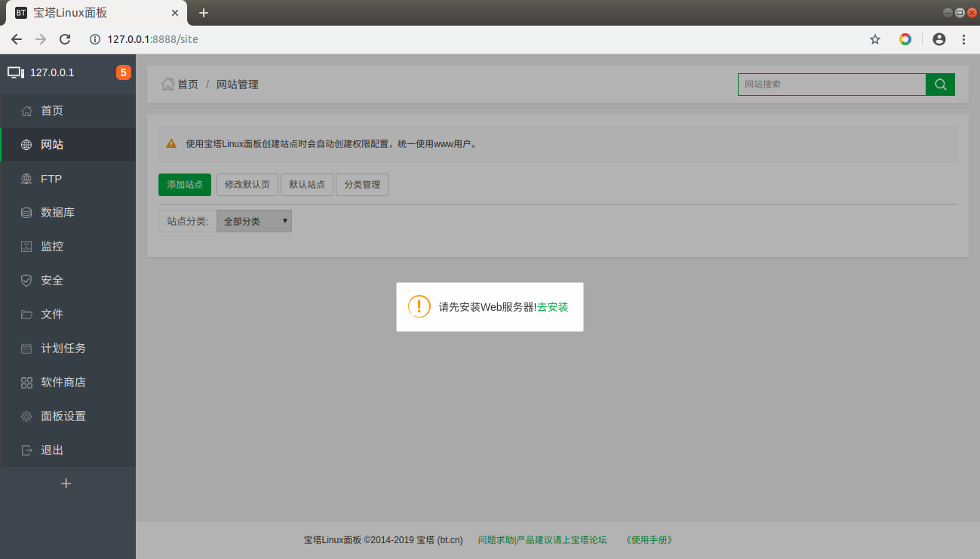Open the 数据库 management page

(x=57, y=212)
